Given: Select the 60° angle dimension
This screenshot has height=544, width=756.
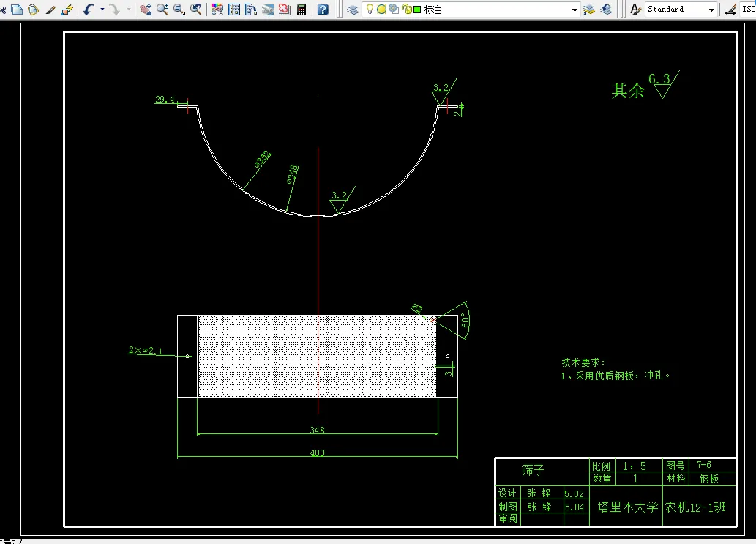Looking at the screenshot, I should pos(465,321).
